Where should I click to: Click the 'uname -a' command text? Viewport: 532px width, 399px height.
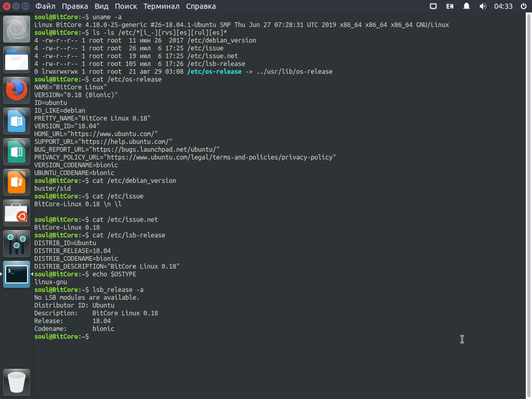click(107, 17)
